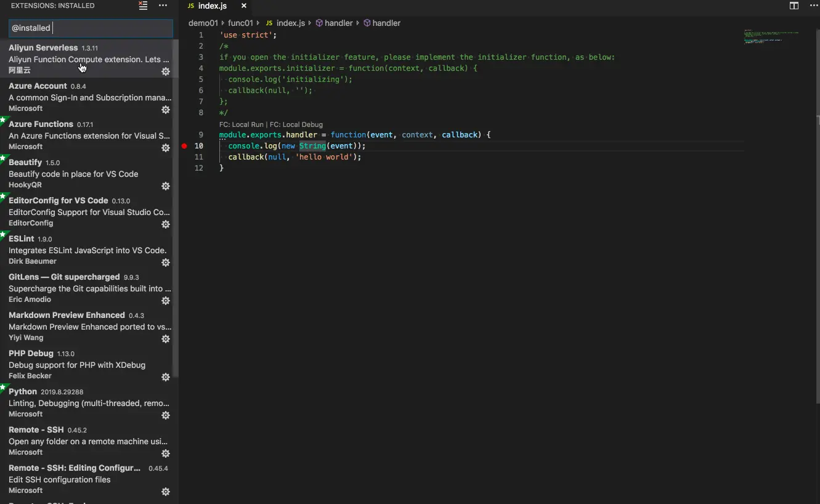
Task: Click the extensions list scrollbar
Action: 176,209
